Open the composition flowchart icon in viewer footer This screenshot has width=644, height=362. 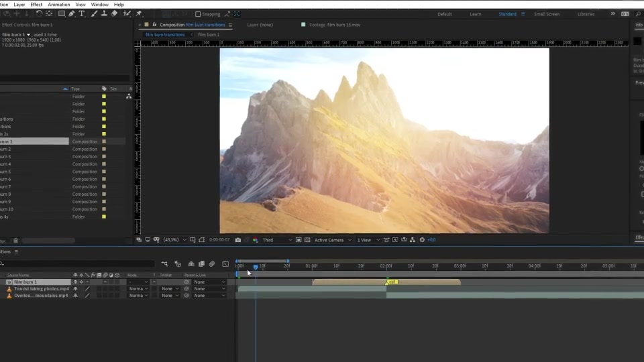tap(413, 240)
